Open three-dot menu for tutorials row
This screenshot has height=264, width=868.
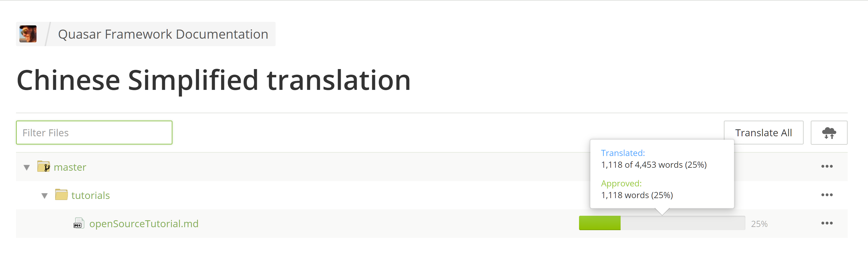tap(827, 195)
